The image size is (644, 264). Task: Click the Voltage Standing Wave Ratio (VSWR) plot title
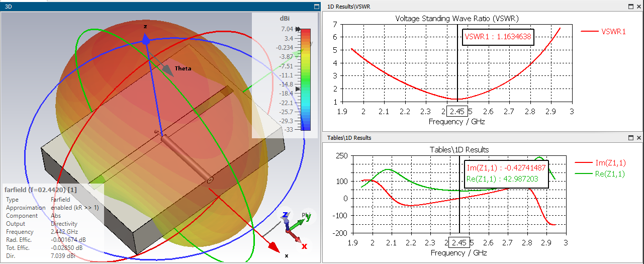(457, 18)
